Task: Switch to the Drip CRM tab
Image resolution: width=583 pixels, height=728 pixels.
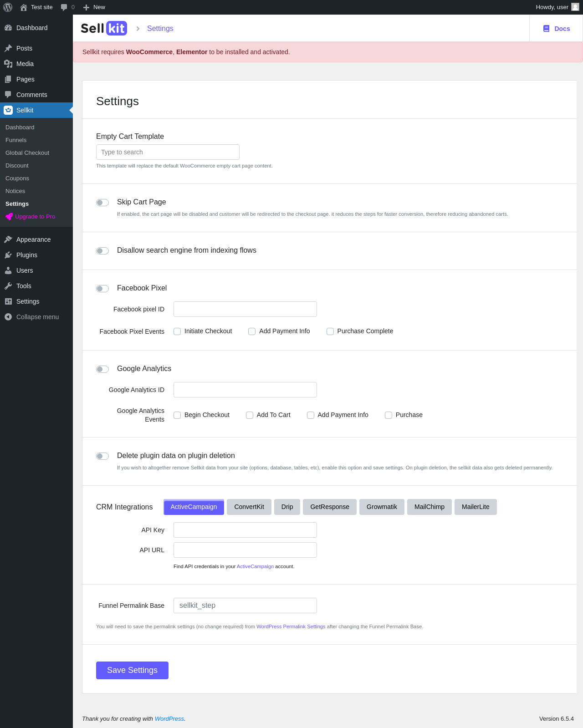Action: click(287, 507)
